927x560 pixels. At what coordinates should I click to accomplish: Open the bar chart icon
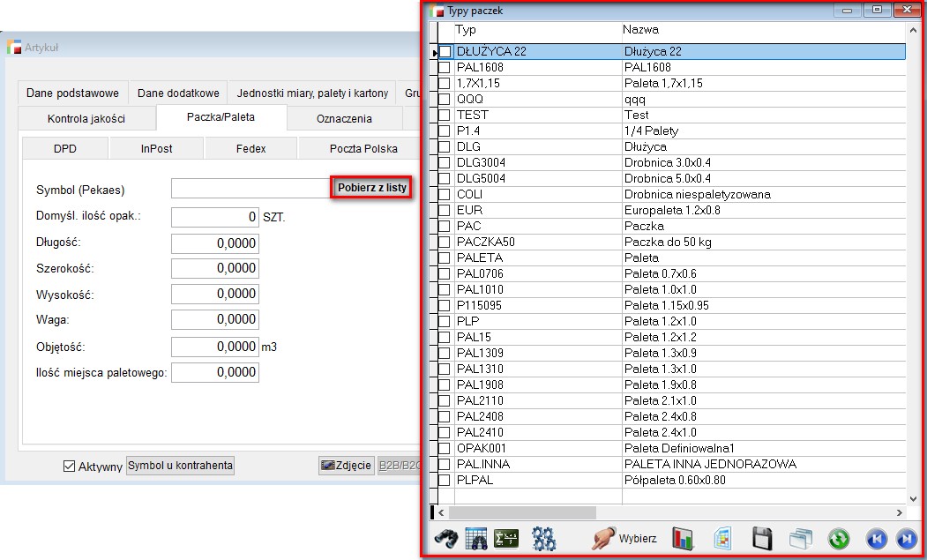pos(684,539)
